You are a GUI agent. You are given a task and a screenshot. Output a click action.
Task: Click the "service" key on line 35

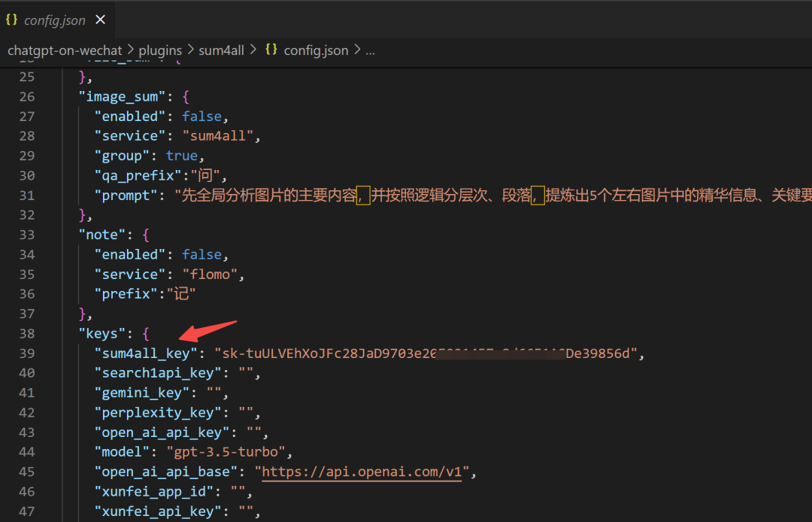point(130,275)
